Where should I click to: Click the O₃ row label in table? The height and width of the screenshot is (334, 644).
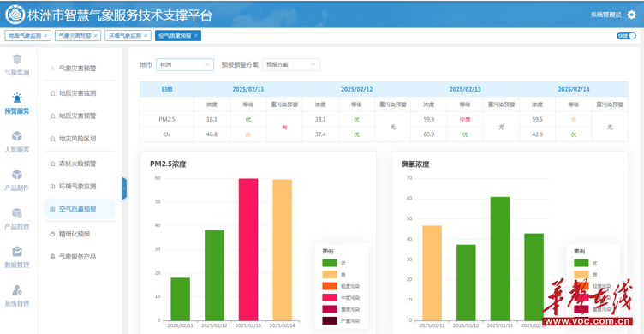pos(167,134)
